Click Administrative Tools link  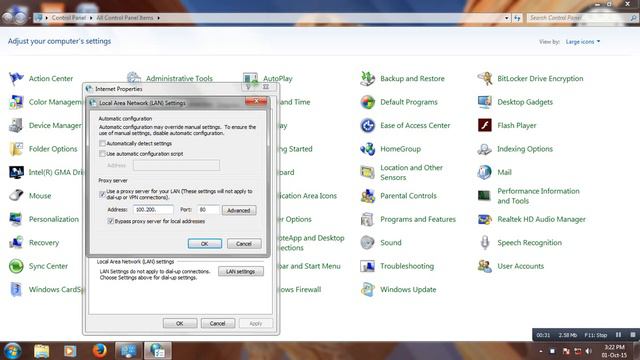pyautogui.click(x=179, y=78)
